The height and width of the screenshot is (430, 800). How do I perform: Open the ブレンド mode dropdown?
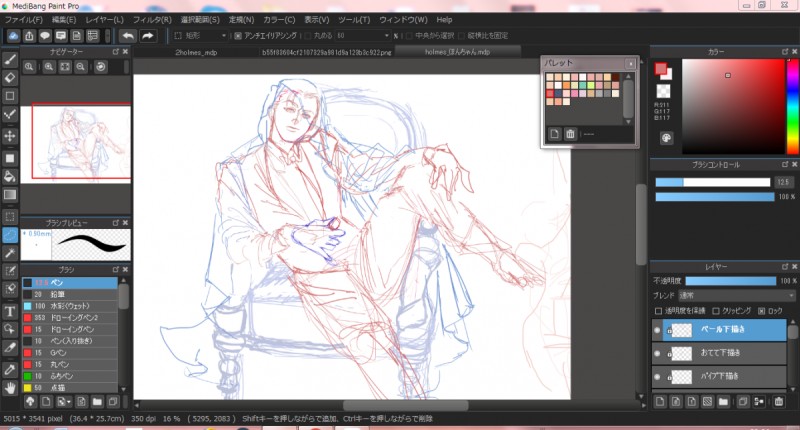(x=736, y=295)
